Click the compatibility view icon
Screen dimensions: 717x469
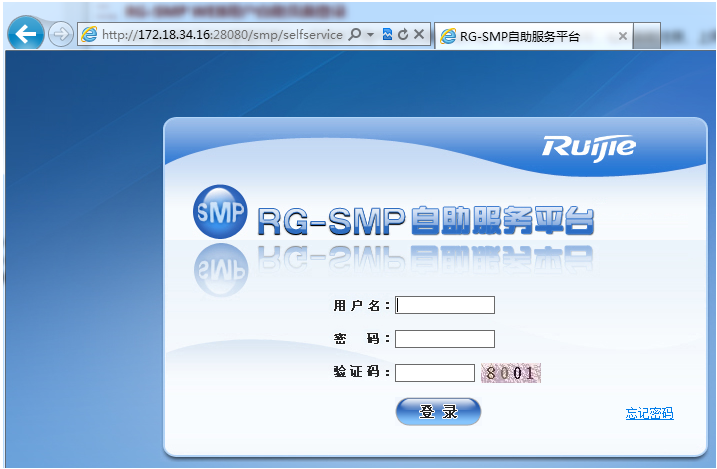(387, 34)
